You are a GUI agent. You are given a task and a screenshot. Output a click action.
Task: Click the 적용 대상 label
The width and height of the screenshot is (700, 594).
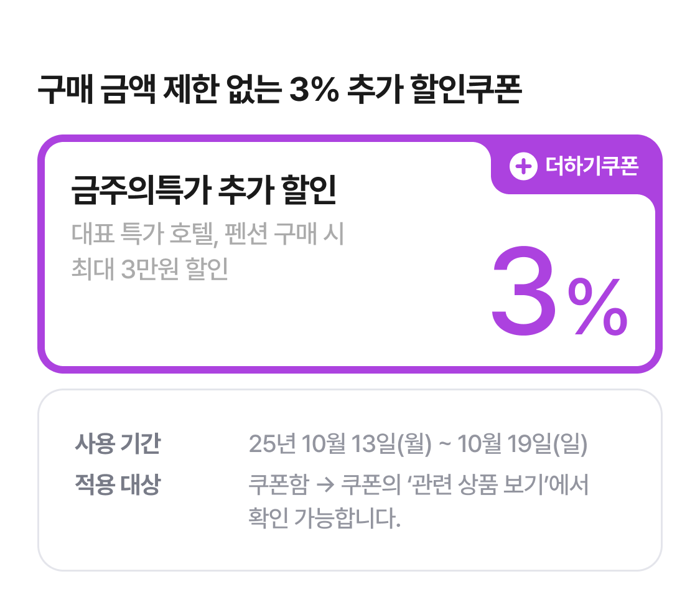pos(118,485)
